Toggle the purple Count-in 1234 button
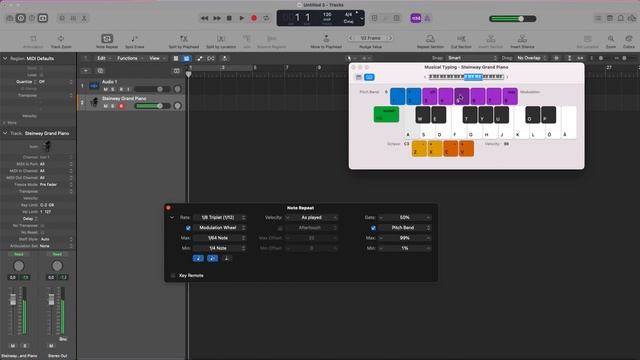Viewport: 640px width, 360px height. (416, 18)
